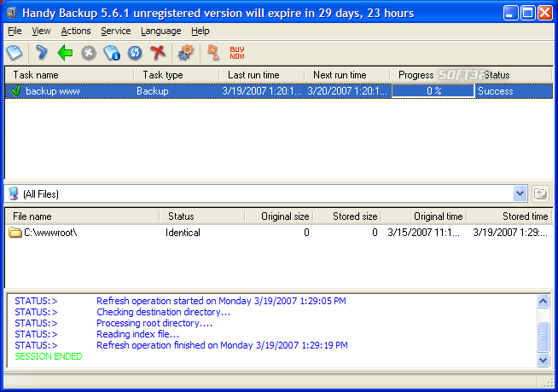558x392 pixels.
Task: Click the Checking destination directory log line
Action: [163, 312]
